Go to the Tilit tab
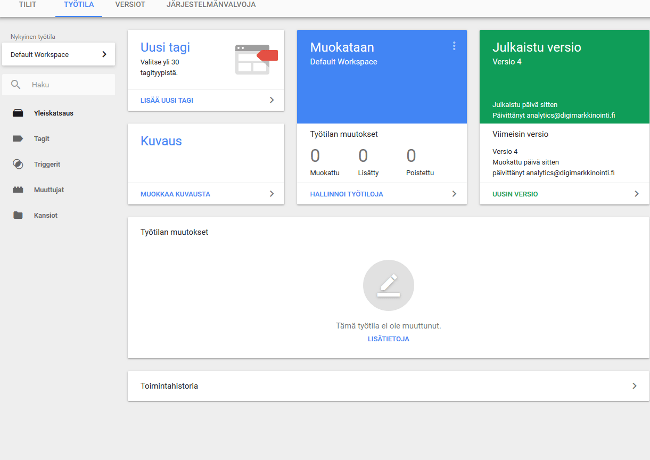Image resolution: width=650 pixels, height=460 pixels. click(x=27, y=5)
